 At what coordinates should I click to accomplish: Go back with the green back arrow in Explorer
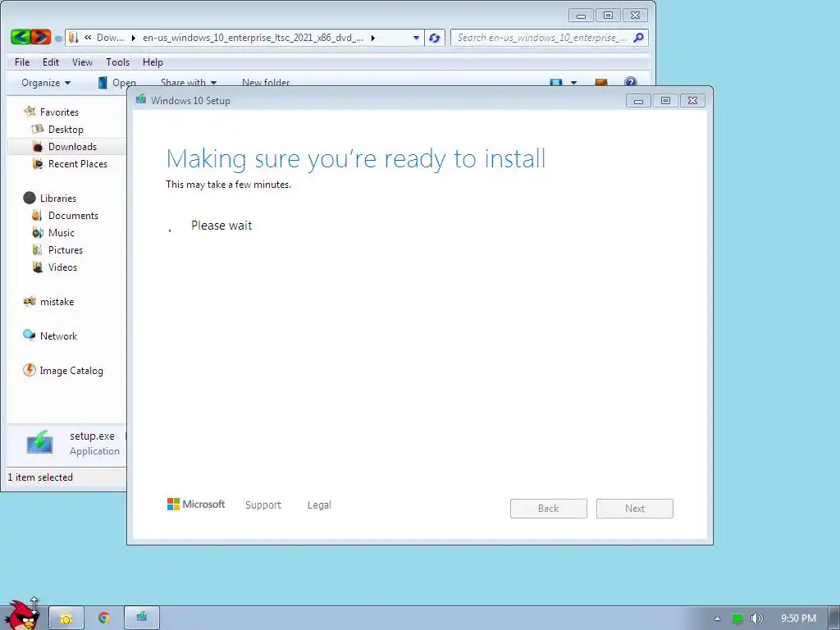(x=21, y=37)
